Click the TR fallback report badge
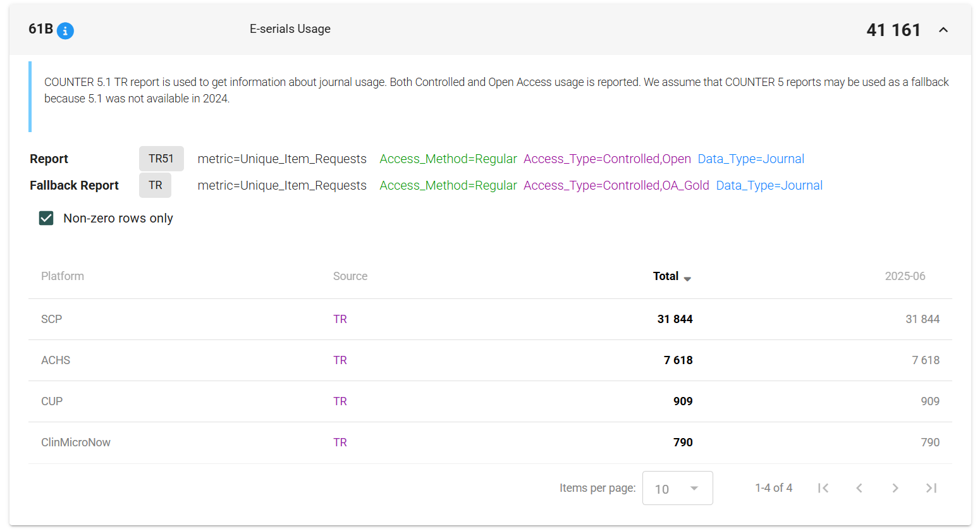The width and height of the screenshot is (980, 531). click(156, 185)
